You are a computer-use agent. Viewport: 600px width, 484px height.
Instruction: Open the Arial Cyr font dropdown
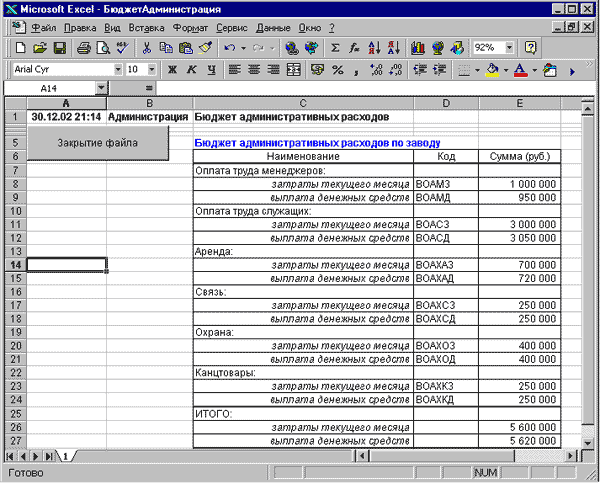[118, 70]
